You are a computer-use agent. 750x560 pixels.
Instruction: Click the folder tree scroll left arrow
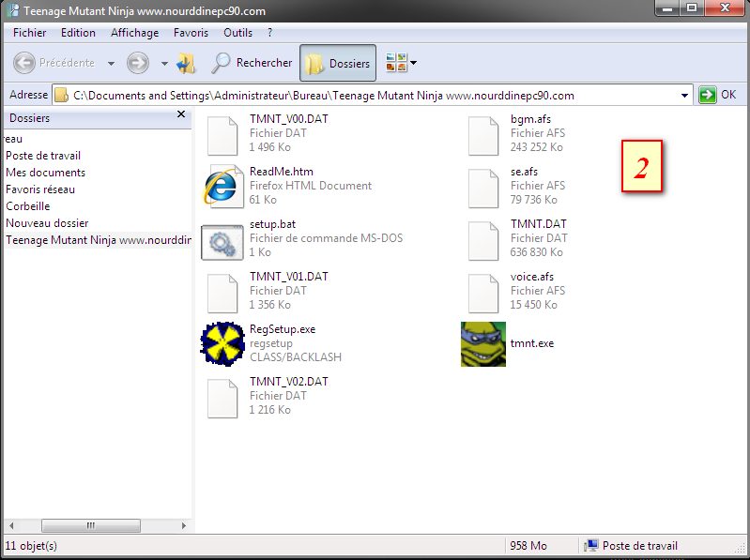click(11, 525)
